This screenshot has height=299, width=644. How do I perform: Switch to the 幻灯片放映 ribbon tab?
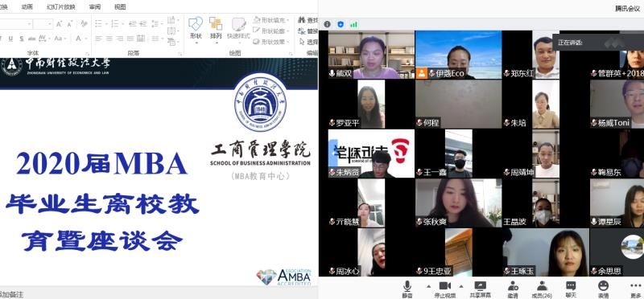[x=61, y=6]
